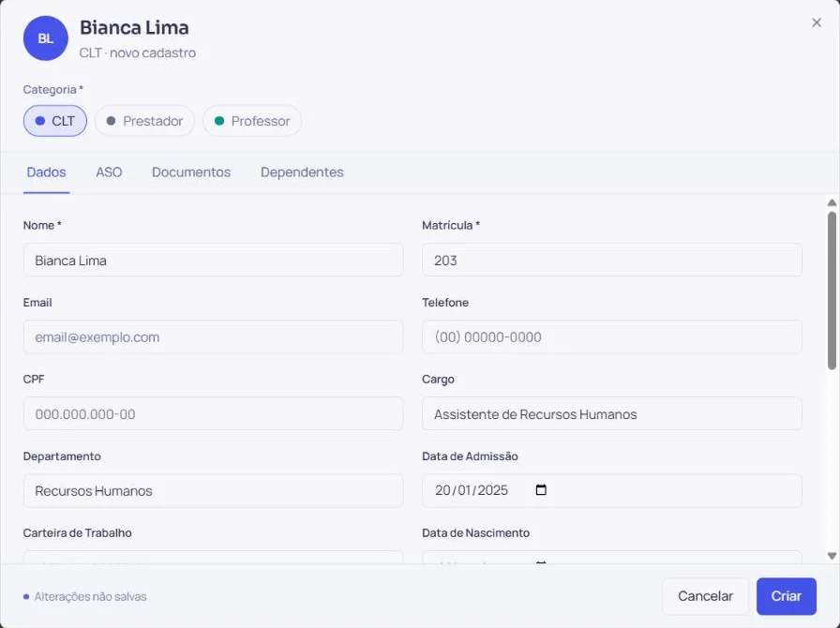This screenshot has width=840, height=628.
Task: Close the Bianca Lima dialog with X
Action: point(816,22)
